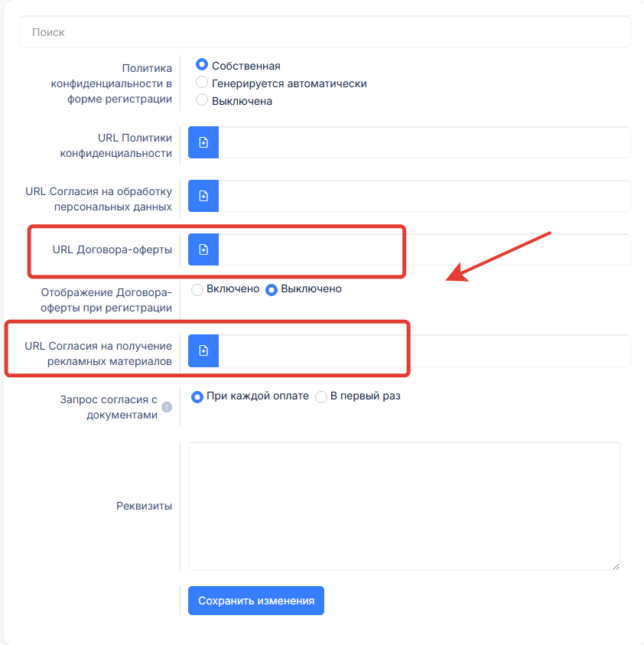
Task: Focus the URL Договора-оферты input field
Action: click(x=424, y=249)
